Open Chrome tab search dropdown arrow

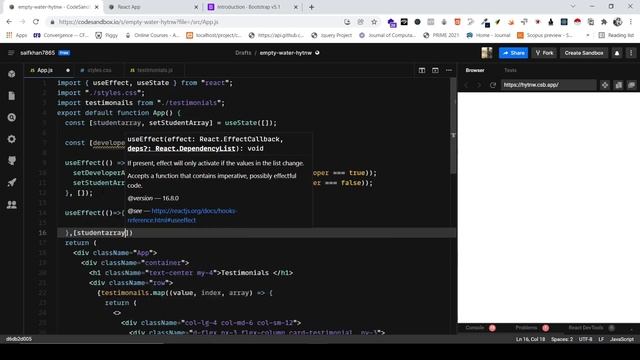click(x=573, y=7)
